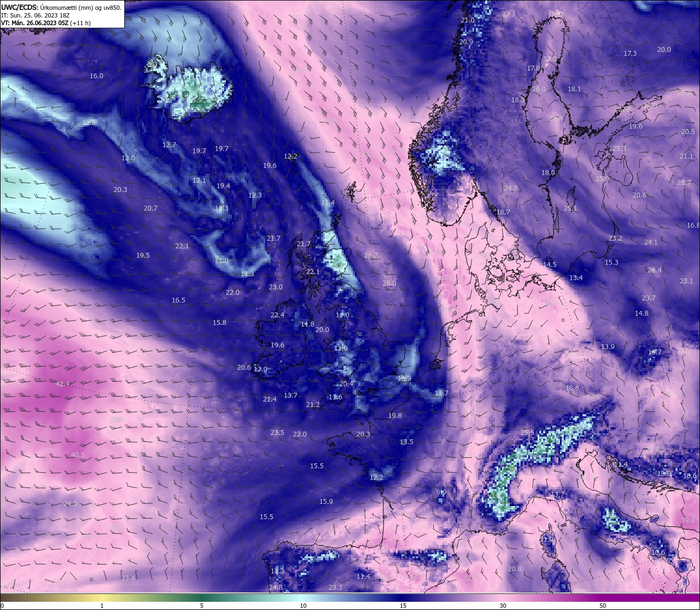The width and height of the screenshot is (700, 610).
Task: Click the 15.3 value on the map
Action: coord(611,263)
